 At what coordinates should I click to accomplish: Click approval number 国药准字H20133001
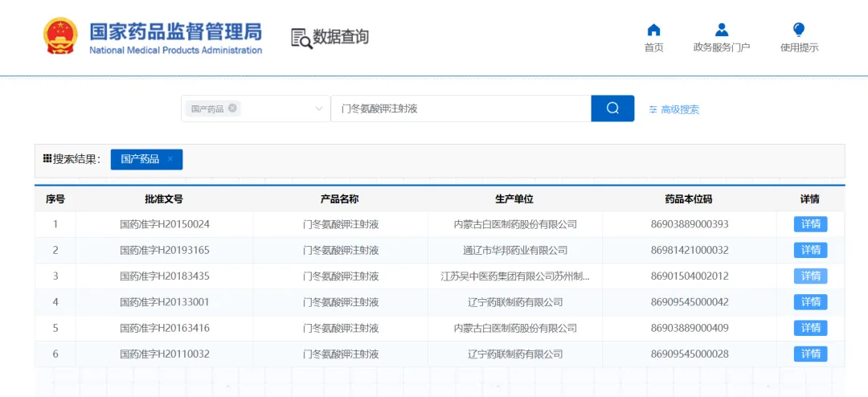[165, 301]
